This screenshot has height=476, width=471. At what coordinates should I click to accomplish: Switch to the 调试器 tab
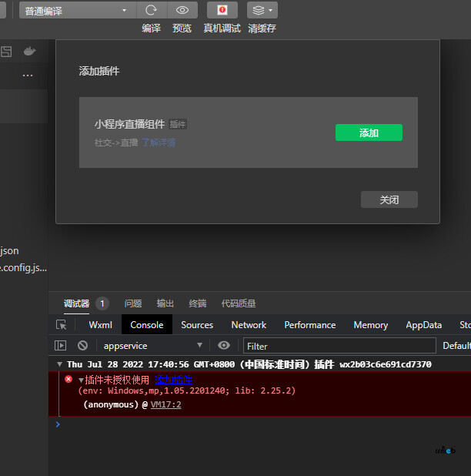click(x=76, y=303)
